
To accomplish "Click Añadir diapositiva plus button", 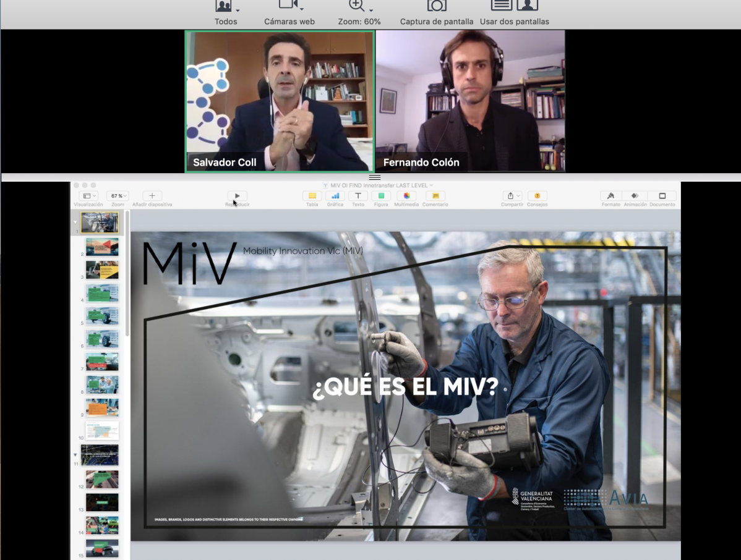I will click(152, 195).
